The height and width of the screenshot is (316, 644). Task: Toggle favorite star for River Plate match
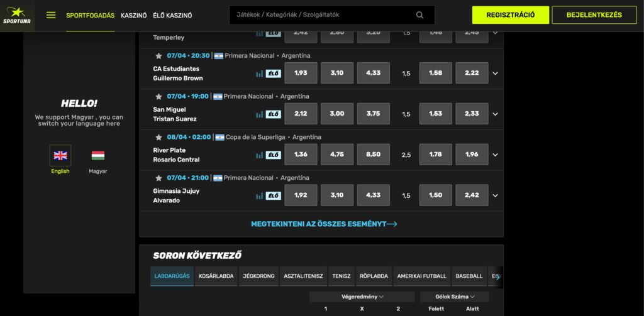pyautogui.click(x=158, y=137)
